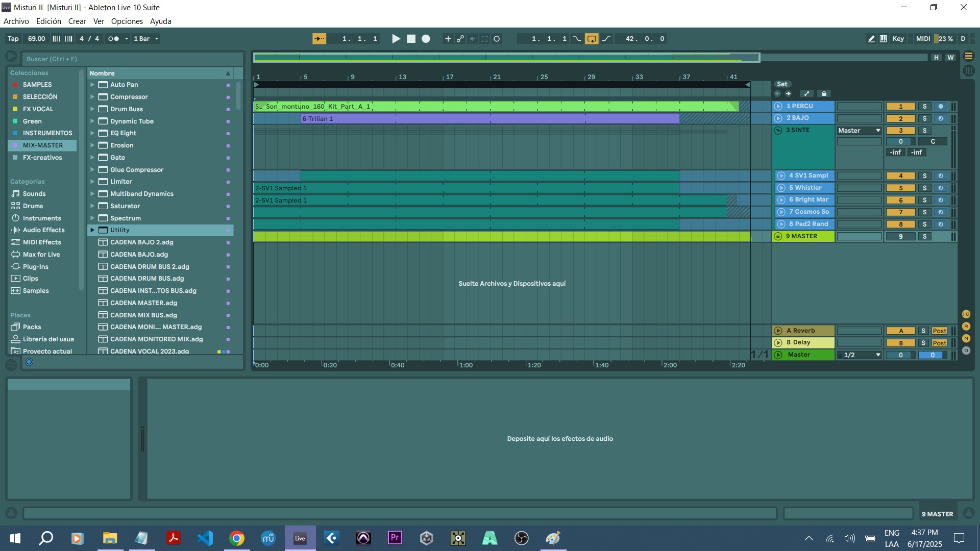Toggle the Key Map Mode switch
Viewport: 980px width, 551px height.
click(x=898, y=39)
